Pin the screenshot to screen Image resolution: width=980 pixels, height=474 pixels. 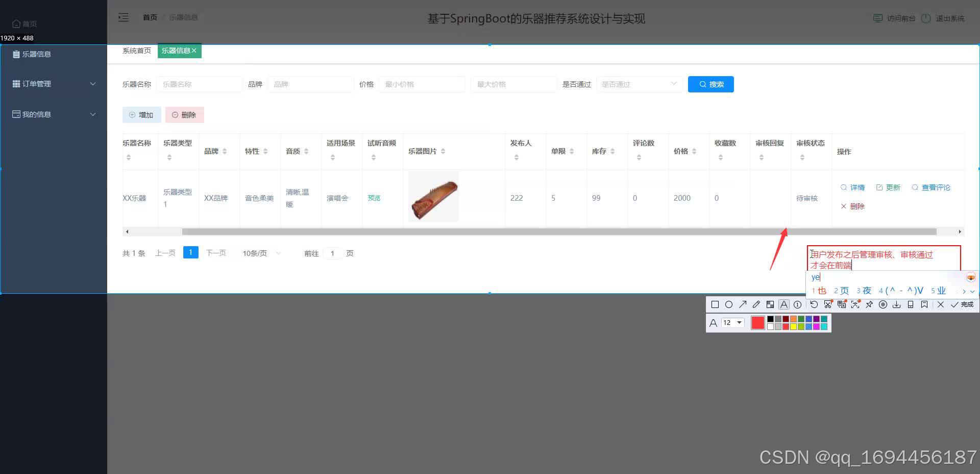tap(869, 304)
